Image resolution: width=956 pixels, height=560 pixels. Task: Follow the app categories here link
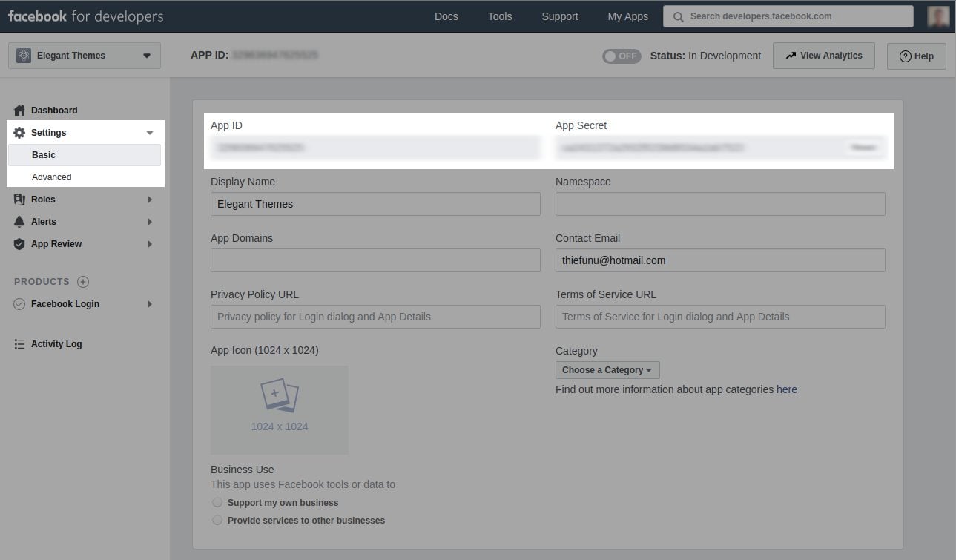click(x=786, y=389)
